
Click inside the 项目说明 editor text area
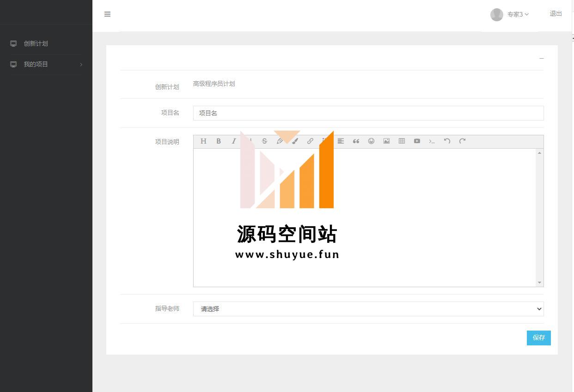pyautogui.click(x=365, y=217)
